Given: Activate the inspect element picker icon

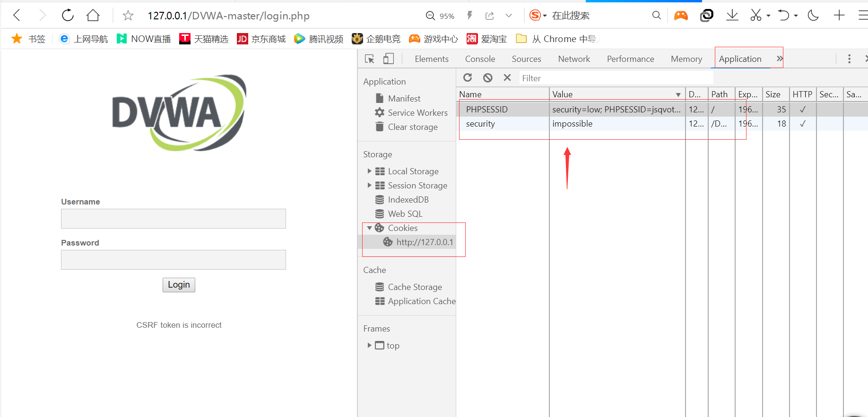Looking at the screenshot, I should 370,59.
